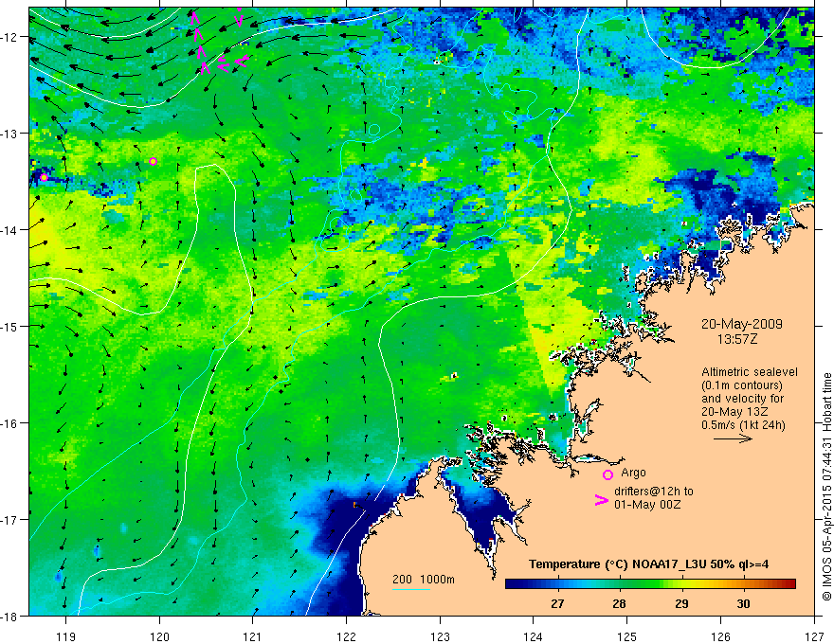
Task: Click longitude axis label 127
Action: point(814,636)
